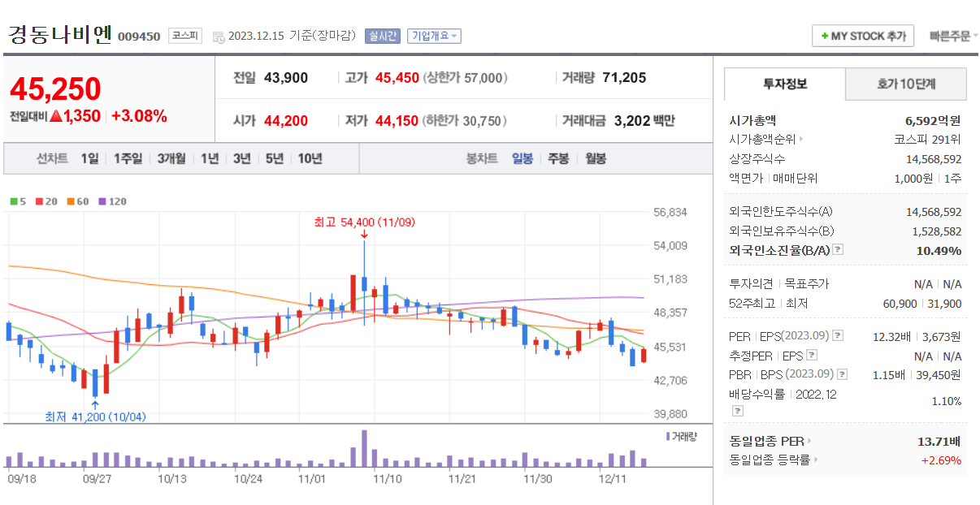This screenshot has height=505, width=980.
Task: Select the 1일 line chart period
Action: pos(89,158)
